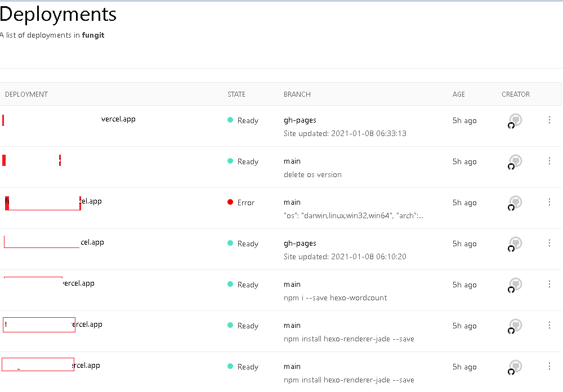Image resolution: width=563 pixels, height=392 pixels.
Task: Open more-options menu for hexo-wordcount deployment
Action: (549, 284)
